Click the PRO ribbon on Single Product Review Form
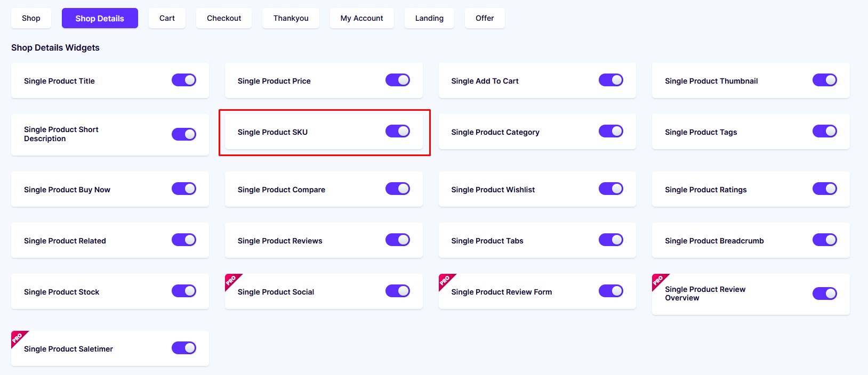 click(x=445, y=281)
